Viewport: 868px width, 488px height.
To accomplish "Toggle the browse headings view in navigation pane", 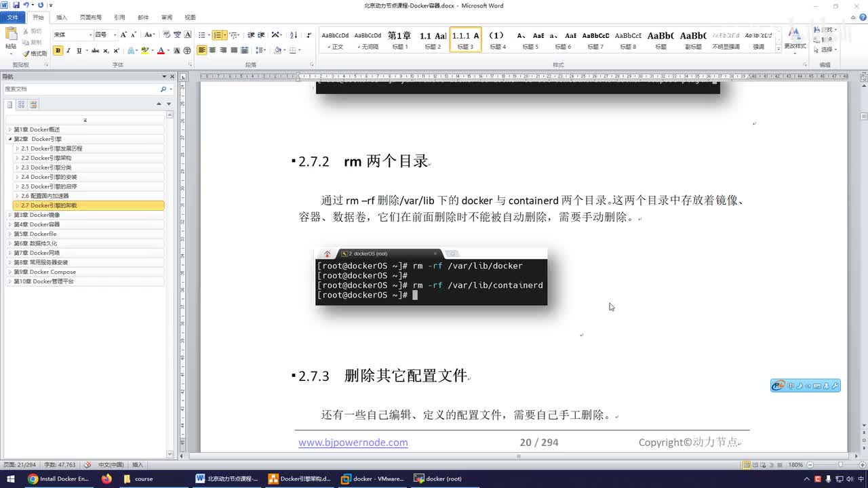I will 9,104.
